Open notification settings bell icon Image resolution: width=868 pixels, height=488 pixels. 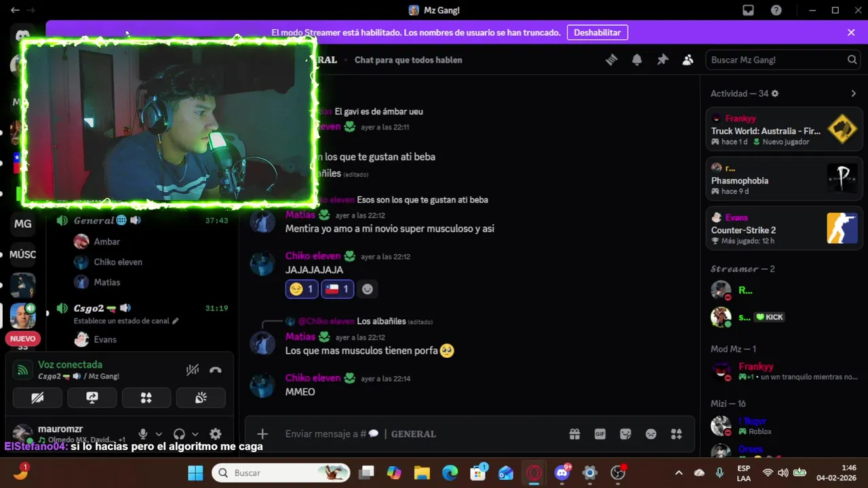click(x=637, y=60)
